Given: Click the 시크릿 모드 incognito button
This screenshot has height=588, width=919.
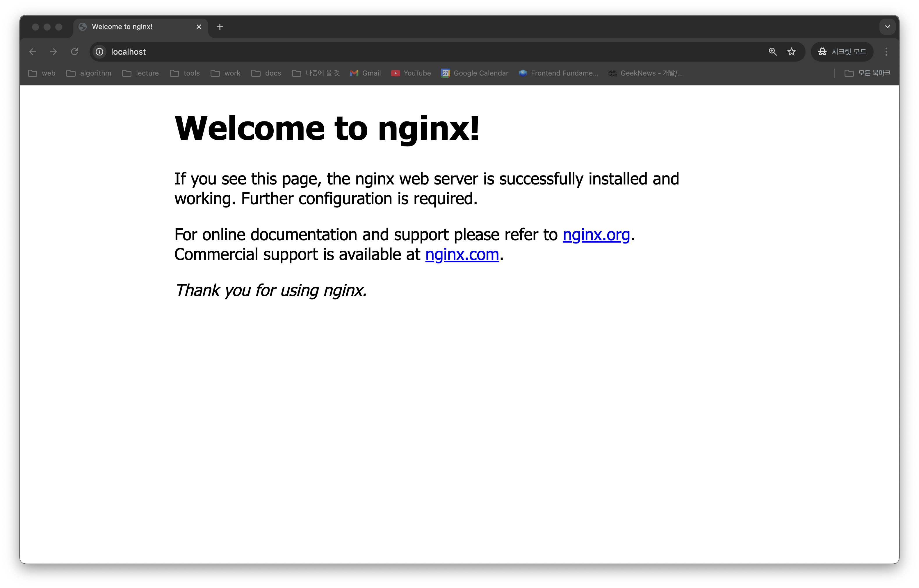Looking at the screenshot, I should pos(842,51).
